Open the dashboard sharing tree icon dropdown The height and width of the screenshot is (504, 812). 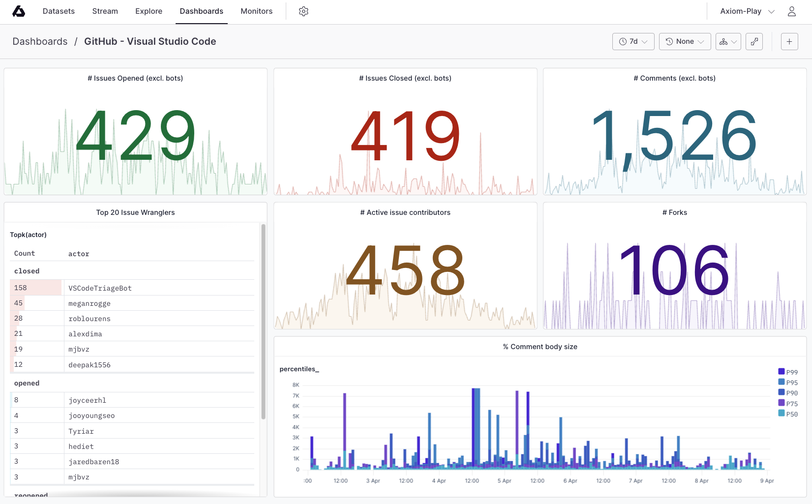click(x=728, y=42)
